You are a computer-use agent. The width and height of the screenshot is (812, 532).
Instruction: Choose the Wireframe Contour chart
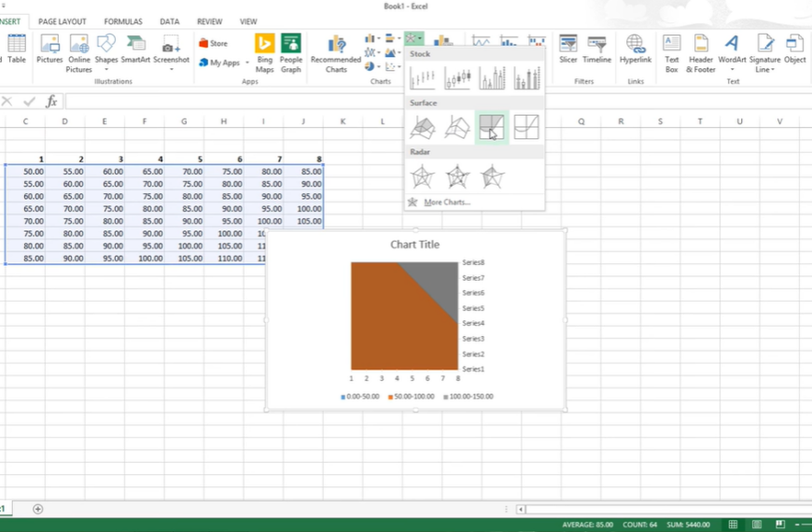tap(526, 127)
